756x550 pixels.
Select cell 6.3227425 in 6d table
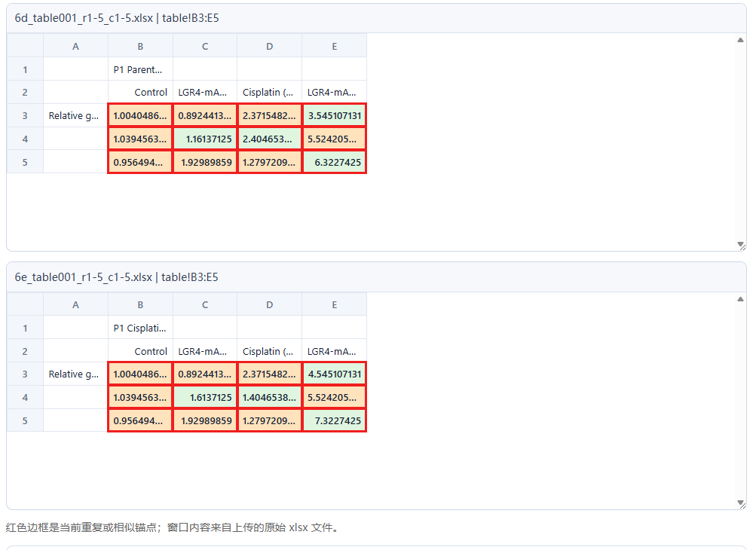click(334, 162)
